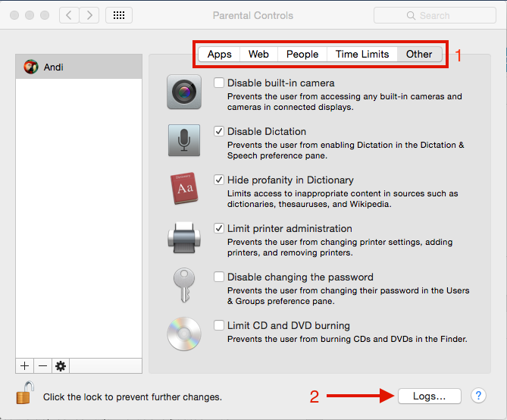Switch to the Apps tab
The image size is (507, 420).
[220, 54]
